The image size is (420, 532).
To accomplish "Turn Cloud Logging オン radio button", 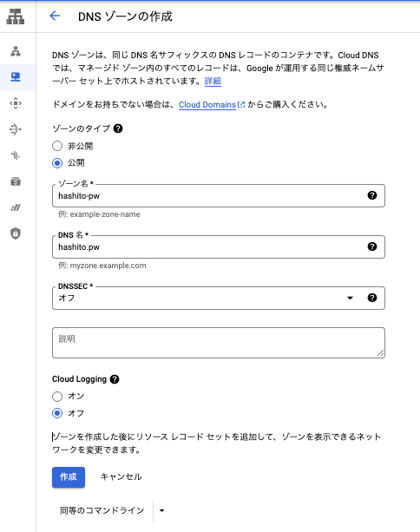I will 57,397.
